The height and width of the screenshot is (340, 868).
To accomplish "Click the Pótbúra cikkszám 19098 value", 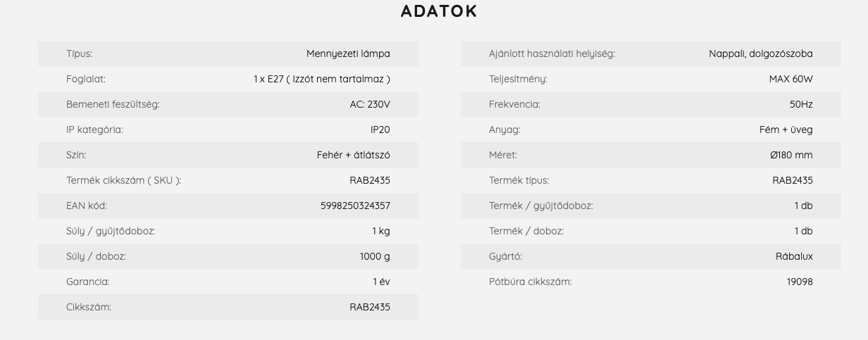I will [x=800, y=282].
